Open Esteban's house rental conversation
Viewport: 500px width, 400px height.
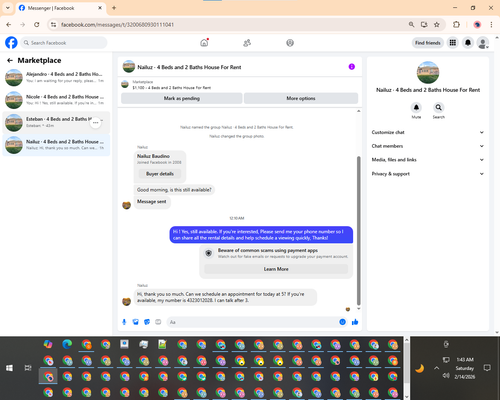pos(56,122)
